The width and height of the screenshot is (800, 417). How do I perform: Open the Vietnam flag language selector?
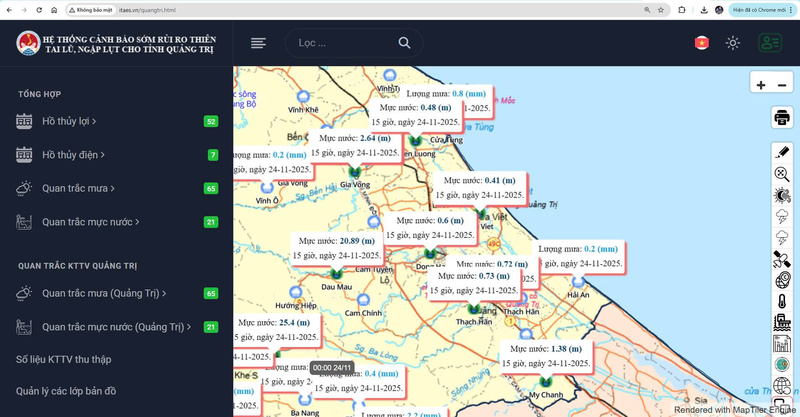click(x=702, y=43)
